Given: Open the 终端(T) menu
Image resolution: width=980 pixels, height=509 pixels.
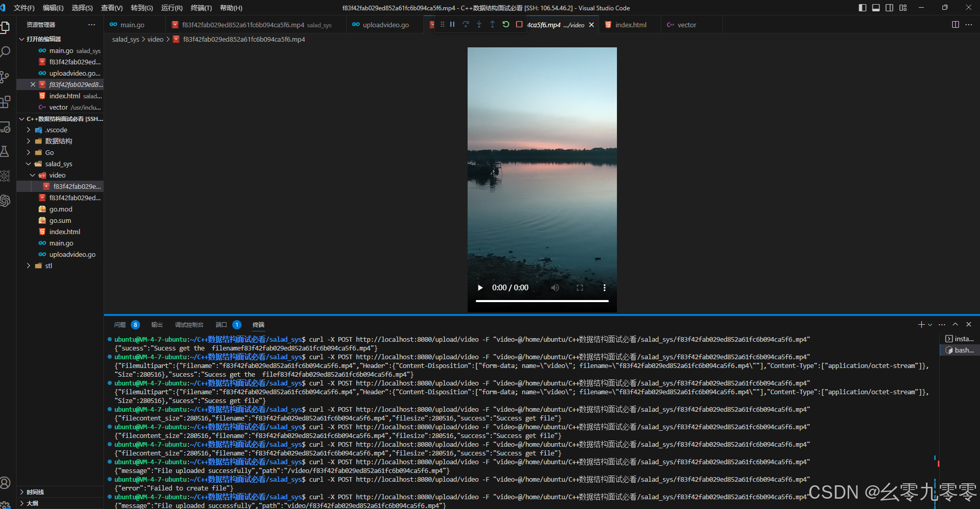Looking at the screenshot, I should click(201, 8).
